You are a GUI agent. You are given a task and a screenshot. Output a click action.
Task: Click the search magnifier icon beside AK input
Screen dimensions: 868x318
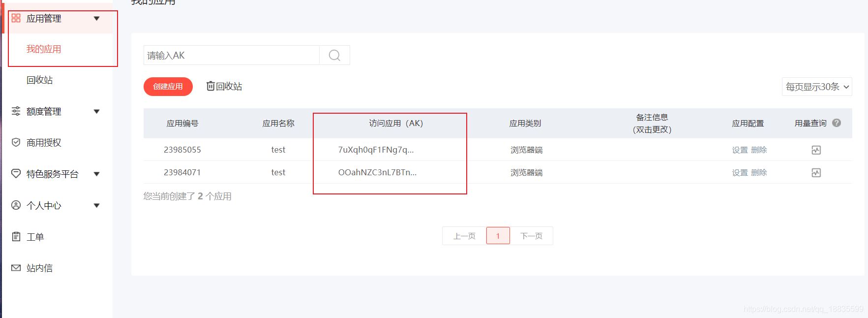pyautogui.click(x=334, y=55)
